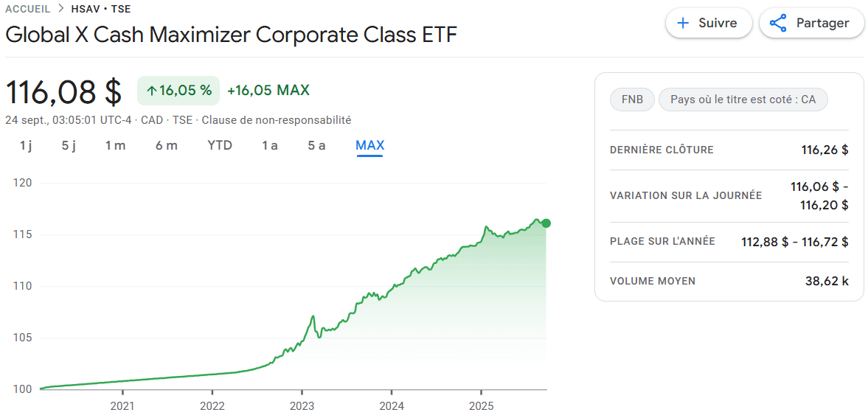The width and height of the screenshot is (868, 418).
Task: Click the plus icon on Suivre
Action: click(684, 23)
